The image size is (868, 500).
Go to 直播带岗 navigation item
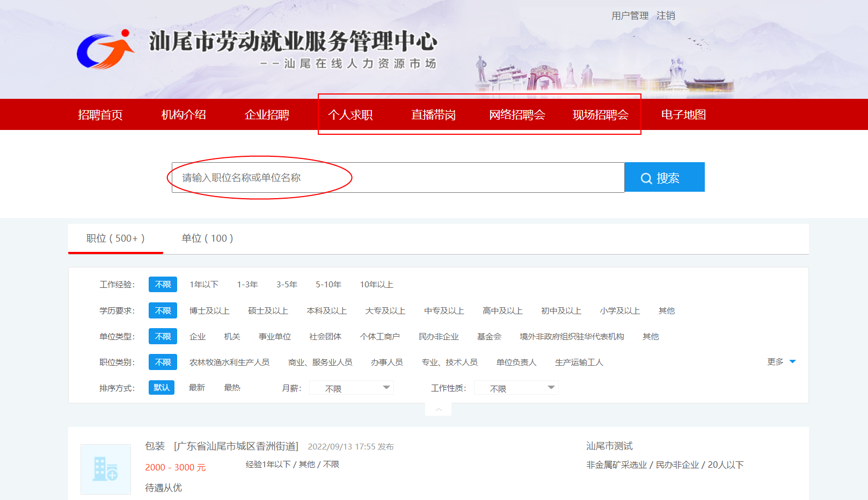tap(433, 115)
